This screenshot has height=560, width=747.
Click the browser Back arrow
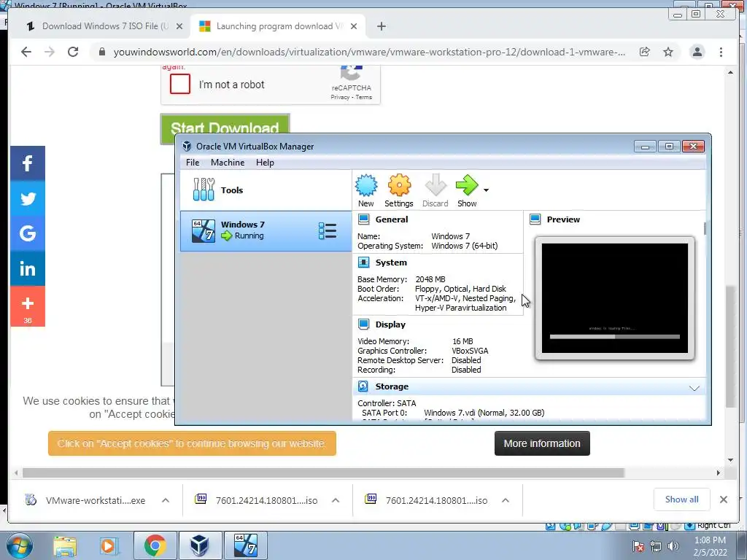tap(26, 52)
